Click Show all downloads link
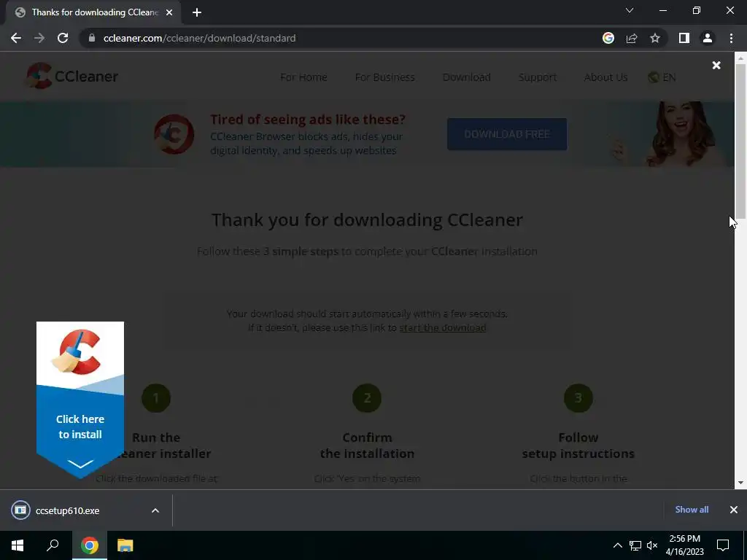747x560 pixels. 692,510
